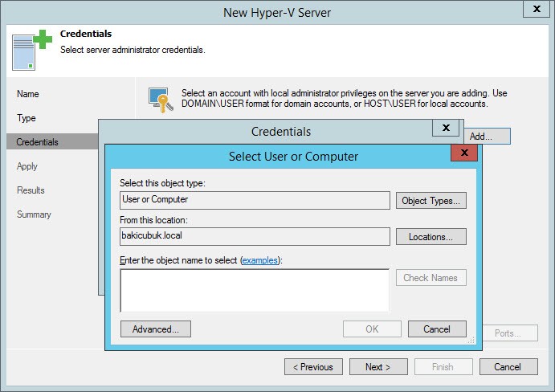Go back with the < Previous button

[313, 367]
